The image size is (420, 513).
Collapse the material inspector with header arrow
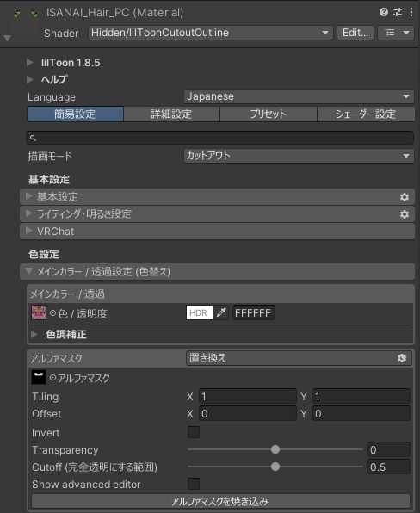[x=7, y=39]
